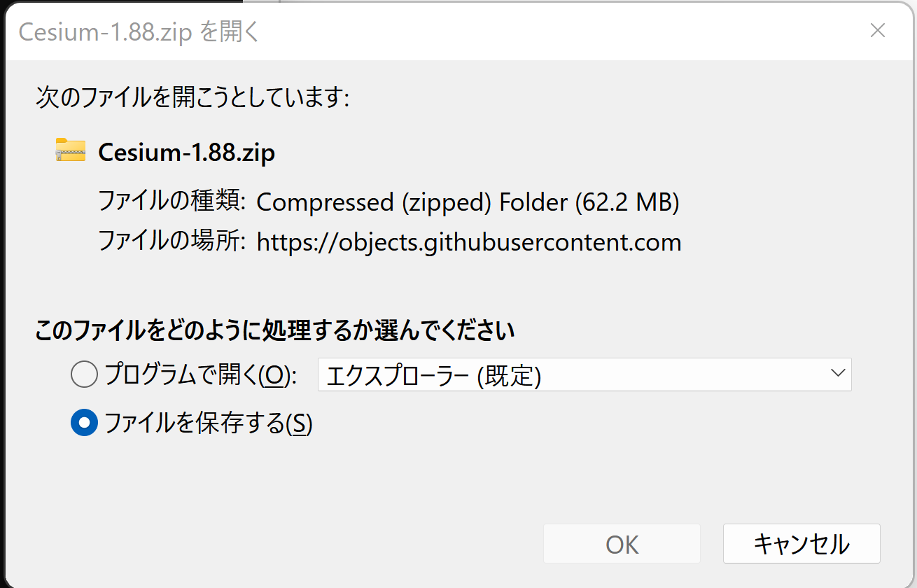Screen dimensions: 917x588
Task: Click the プログラムで開く(O) label text
Action: click(201, 376)
